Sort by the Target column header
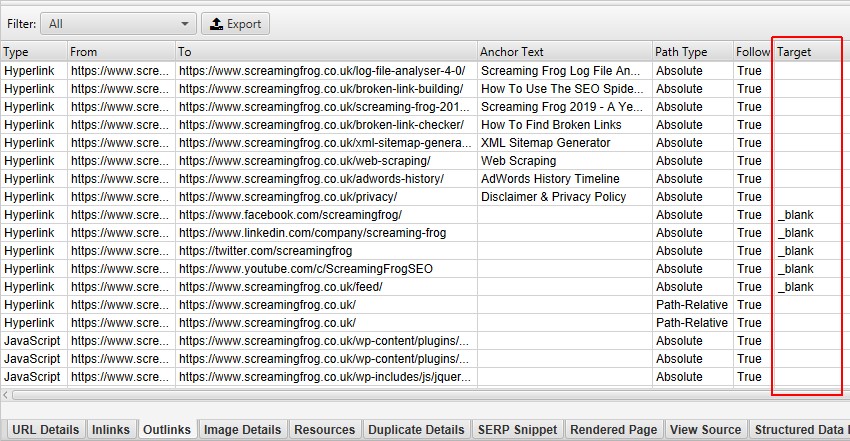Screen dimensions: 850x441 point(806,52)
